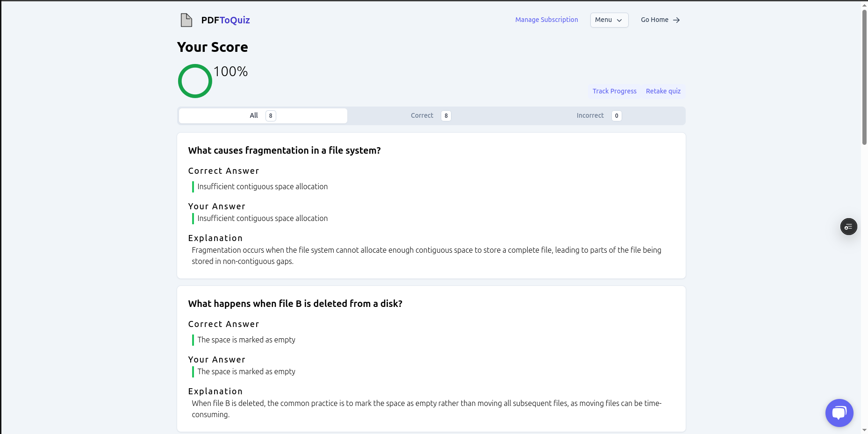This screenshot has width=868, height=434.
Task: Click the Go Home arrow icon
Action: tap(676, 20)
